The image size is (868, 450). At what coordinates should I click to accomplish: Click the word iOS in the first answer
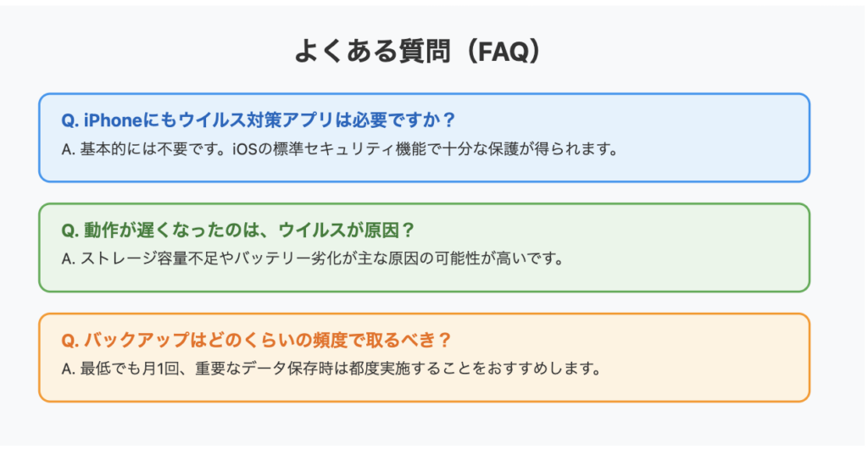point(245,149)
